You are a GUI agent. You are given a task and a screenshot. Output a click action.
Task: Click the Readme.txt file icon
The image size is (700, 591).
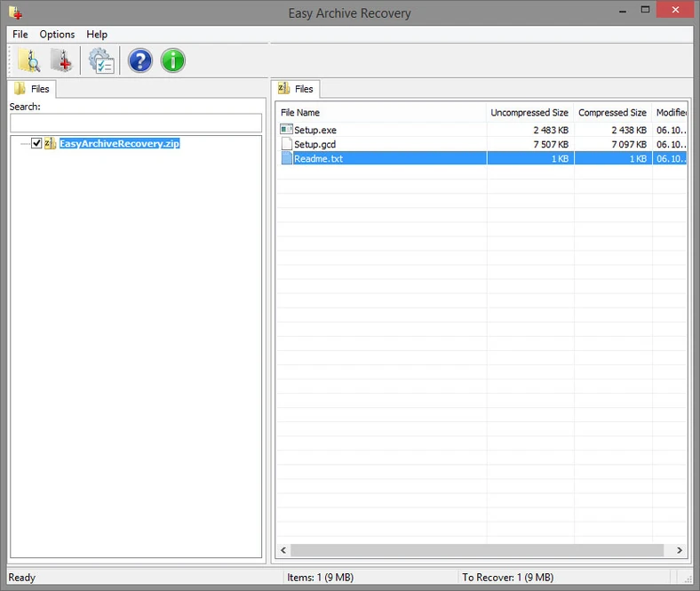[x=286, y=158]
